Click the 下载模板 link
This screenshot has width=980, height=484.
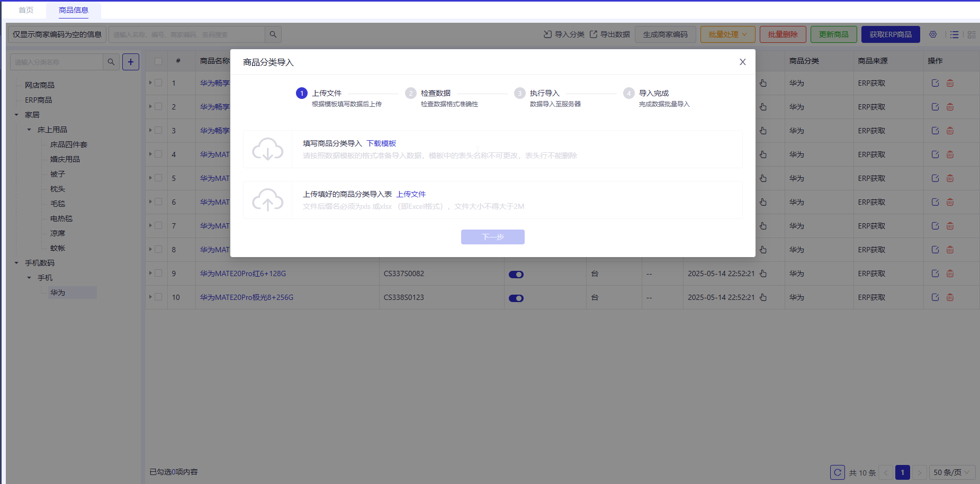381,143
